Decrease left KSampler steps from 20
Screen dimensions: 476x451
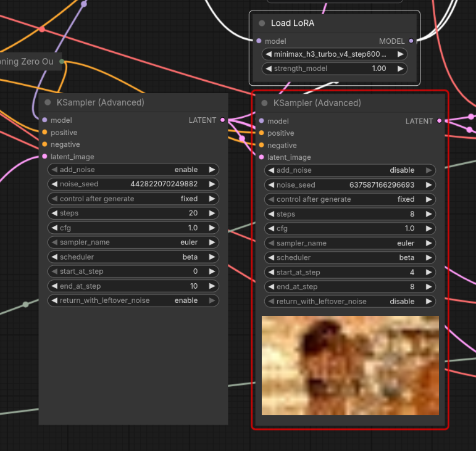point(54,213)
